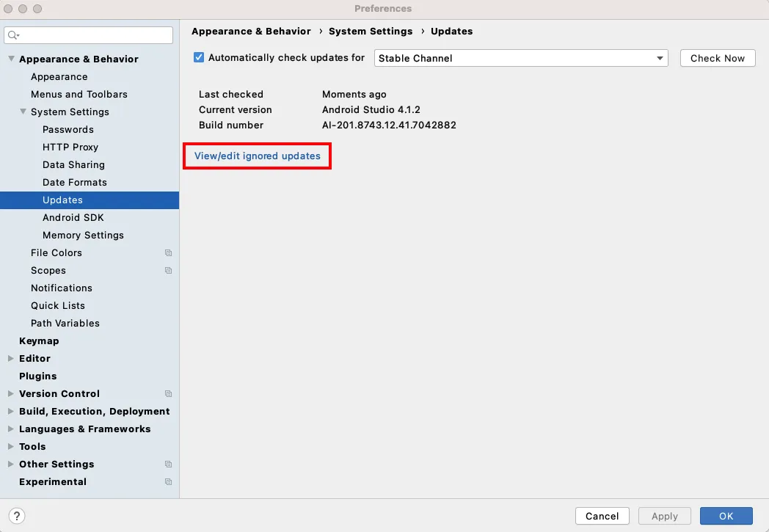The width and height of the screenshot is (769, 532).
Task: Expand Build, Execution, Deployment arrow
Action: [11, 412]
